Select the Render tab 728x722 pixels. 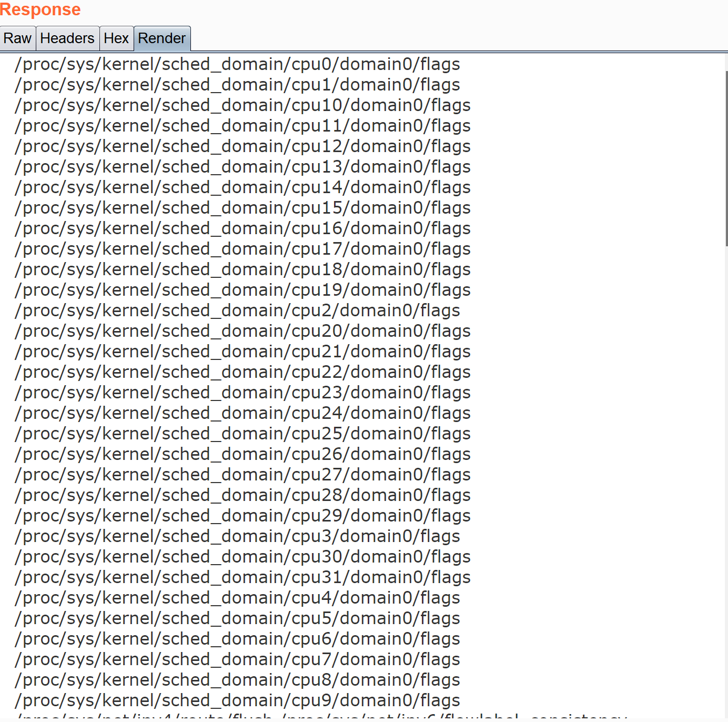pos(162,38)
